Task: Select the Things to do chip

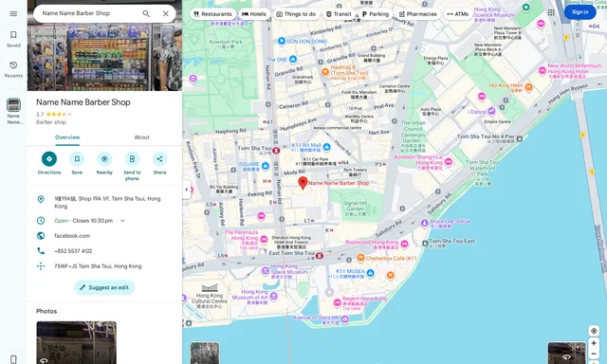Action: (x=296, y=14)
